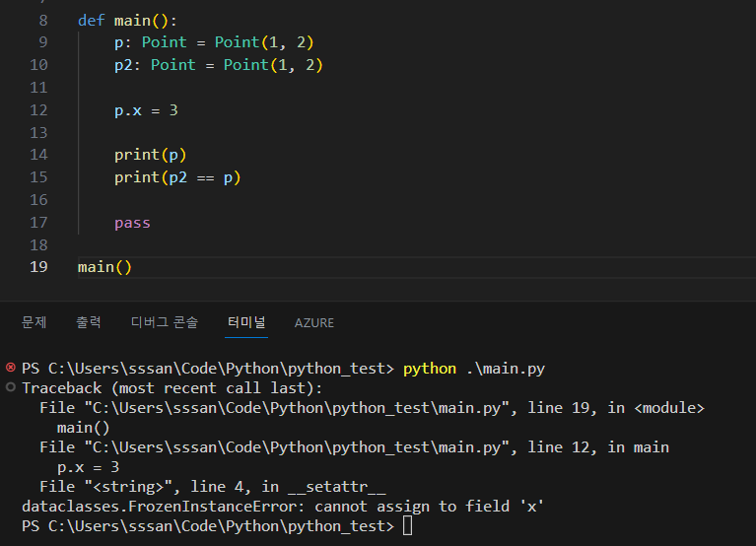756x546 pixels.
Task: Open the 디버그 콘솔 tab
Action: [x=165, y=322]
